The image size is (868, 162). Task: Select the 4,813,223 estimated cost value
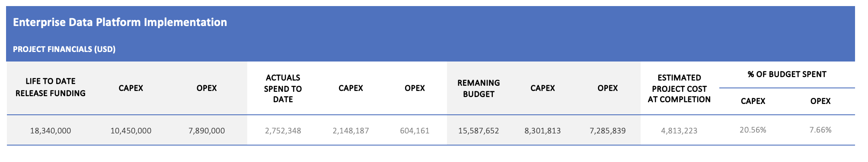pyautogui.click(x=679, y=130)
